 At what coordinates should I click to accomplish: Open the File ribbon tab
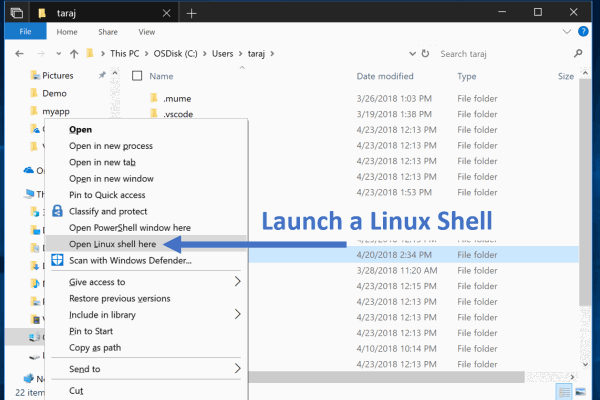[25, 32]
